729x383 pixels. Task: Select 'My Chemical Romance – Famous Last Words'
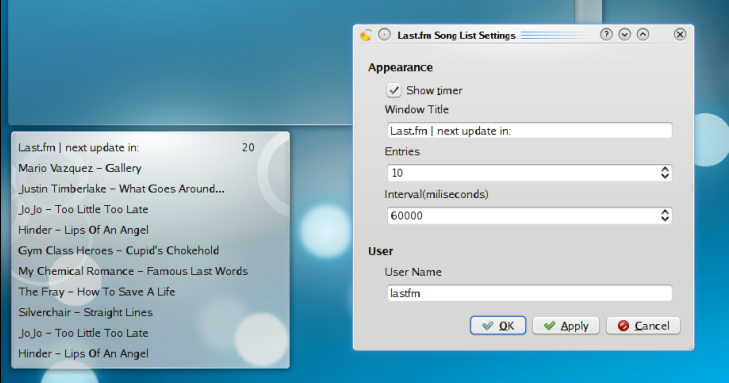point(133,271)
